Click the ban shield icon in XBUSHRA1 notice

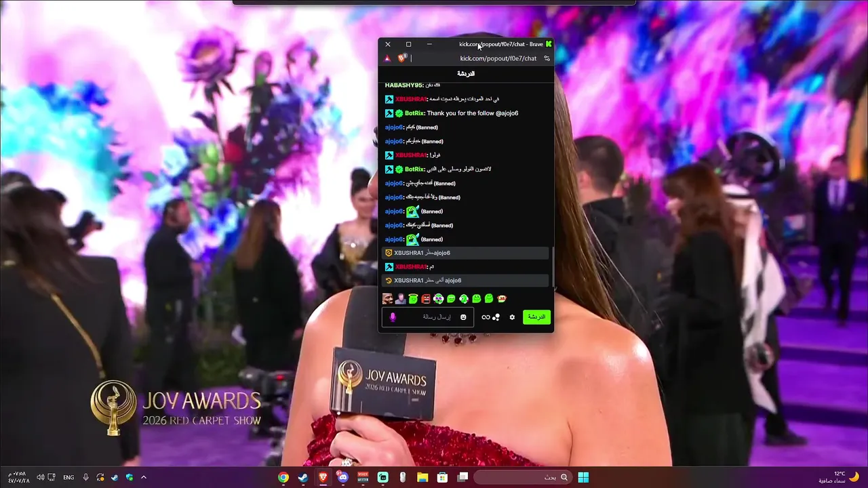point(389,253)
